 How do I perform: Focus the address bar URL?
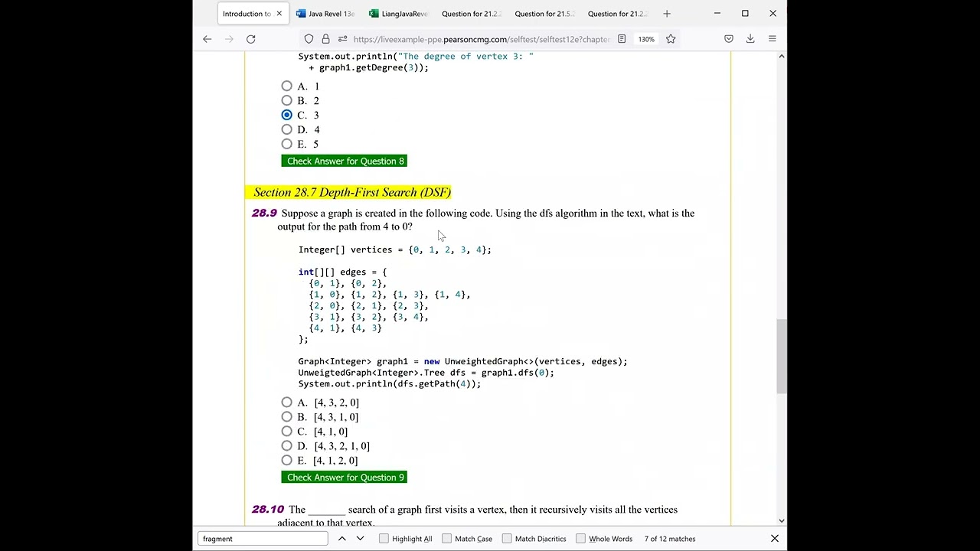coord(481,39)
